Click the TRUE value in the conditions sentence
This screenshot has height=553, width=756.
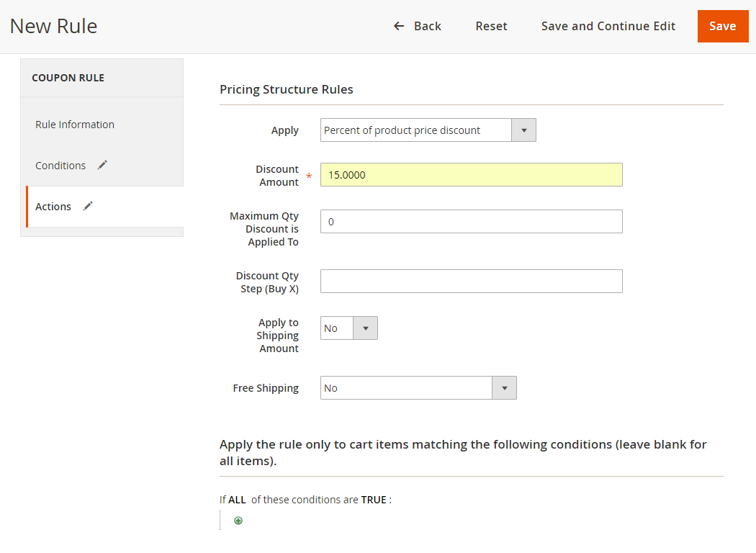coord(374,500)
